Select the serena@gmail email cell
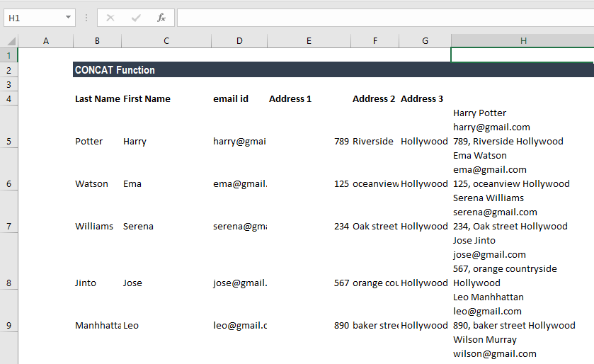This screenshot has height=364, width=594. 239,212
